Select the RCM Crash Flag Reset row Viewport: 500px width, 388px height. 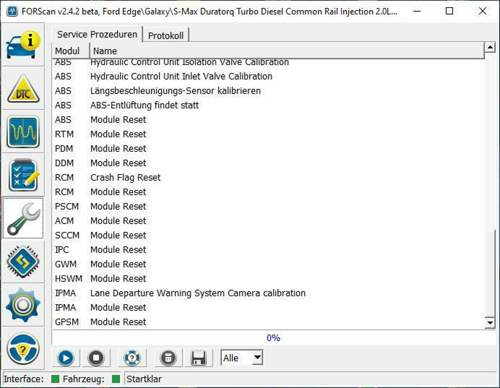click(x=268, y=177)
